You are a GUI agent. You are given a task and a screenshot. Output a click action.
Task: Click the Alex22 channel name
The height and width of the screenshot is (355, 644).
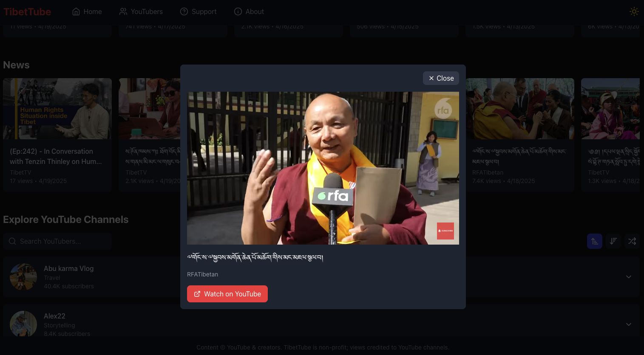[54, 316]
